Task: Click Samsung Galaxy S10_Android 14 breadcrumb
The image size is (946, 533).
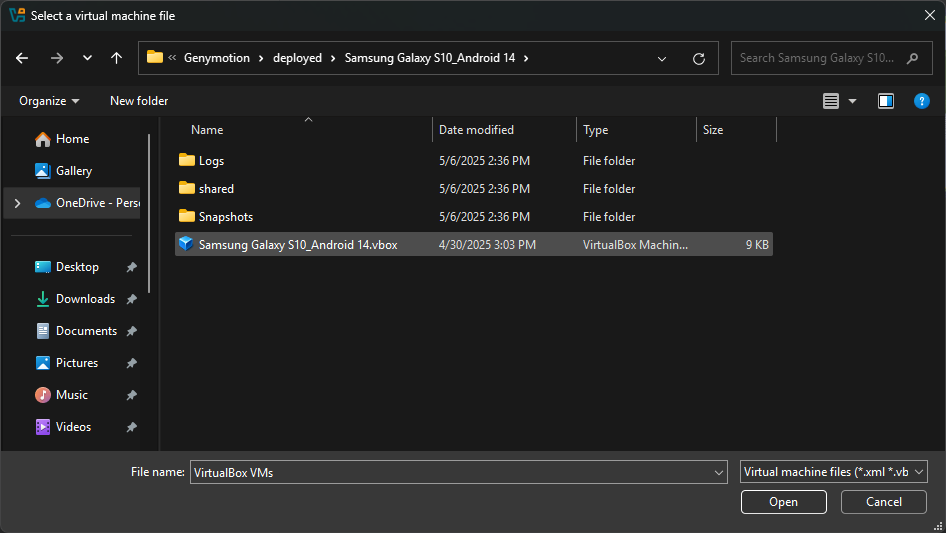Action: point(430,58)
